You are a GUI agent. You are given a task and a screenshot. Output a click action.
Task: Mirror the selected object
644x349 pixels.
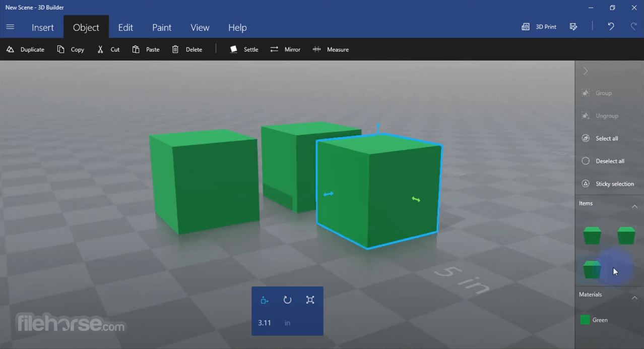[x=285, y=49]
